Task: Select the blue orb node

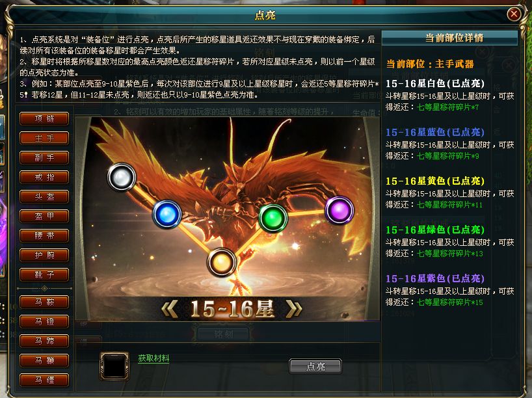Action: (x=167, y=215)
